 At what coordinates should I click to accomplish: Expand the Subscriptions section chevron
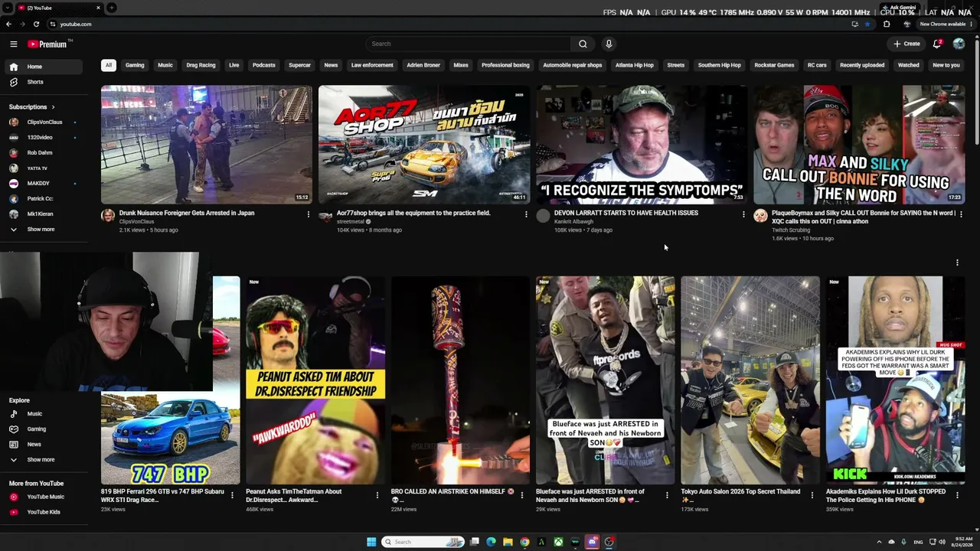pos(53,107)
